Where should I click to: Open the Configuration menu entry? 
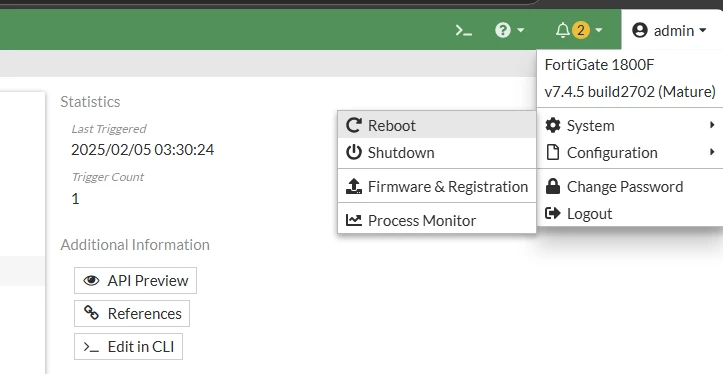(x=630, y=152)
